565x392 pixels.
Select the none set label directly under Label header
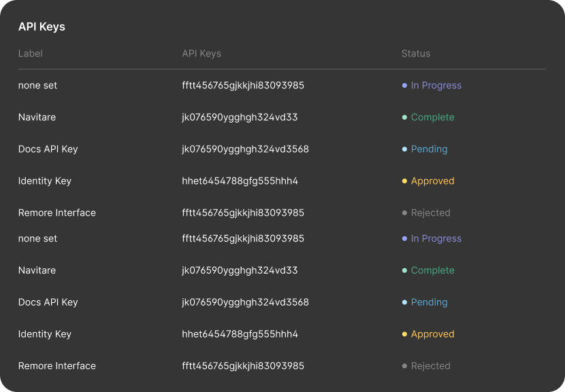pos(37,85)
